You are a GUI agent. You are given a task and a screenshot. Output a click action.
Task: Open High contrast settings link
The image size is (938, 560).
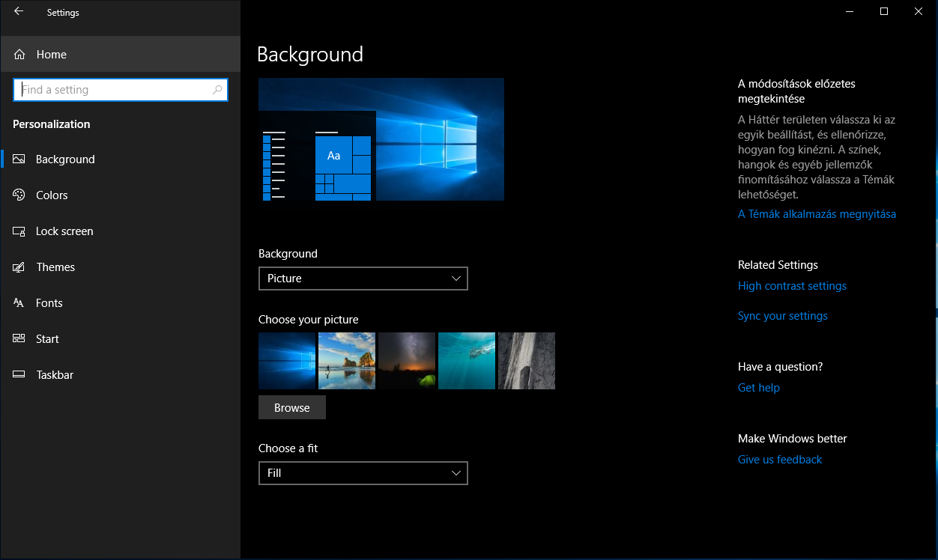click(x=792, y=286)
